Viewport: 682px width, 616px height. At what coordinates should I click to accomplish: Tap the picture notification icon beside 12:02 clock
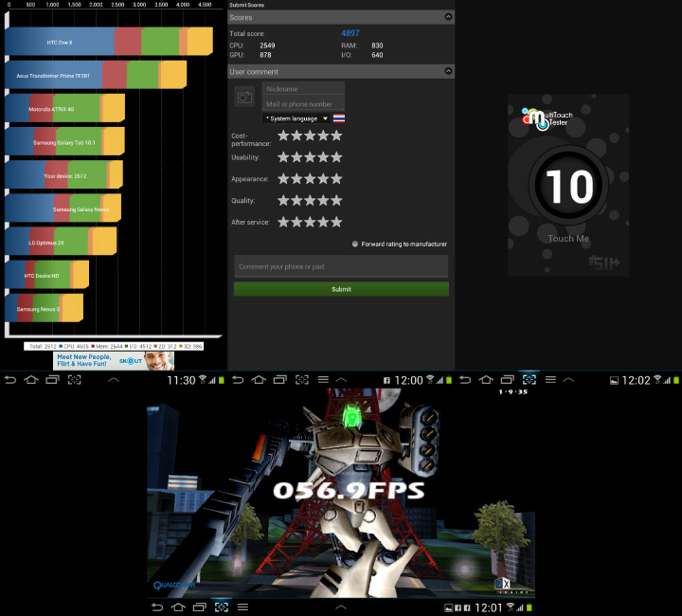tap(614, 381)
